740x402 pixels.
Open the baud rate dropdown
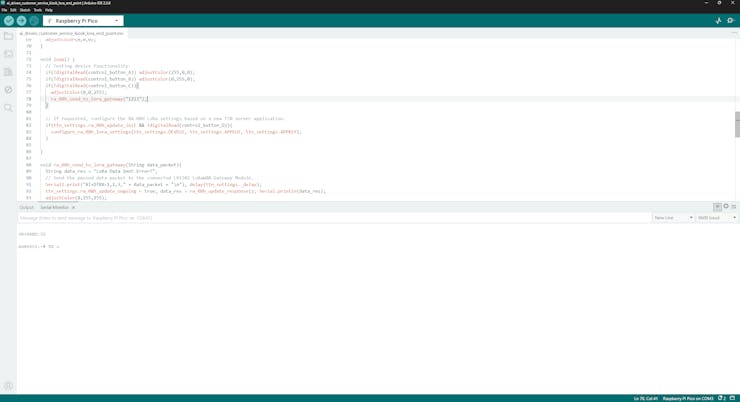(x=716, y=218)
